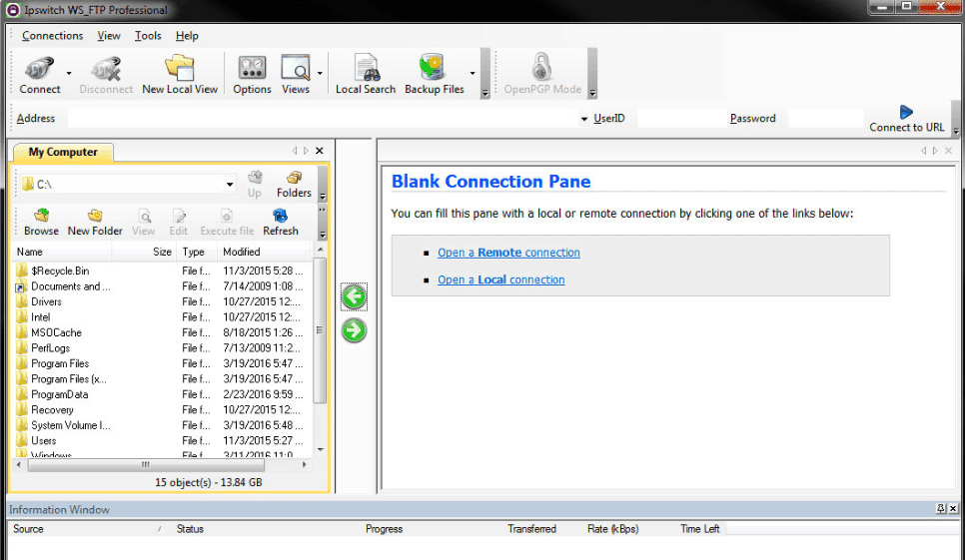Screen dimensions: 965x560
Task: Select the Intel folder
Action: tap(33, 316)
